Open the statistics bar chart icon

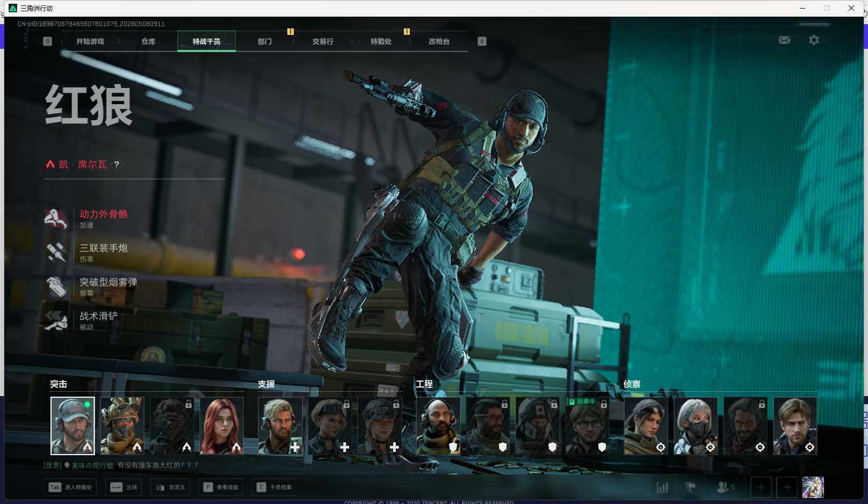[x=663, y=487]
